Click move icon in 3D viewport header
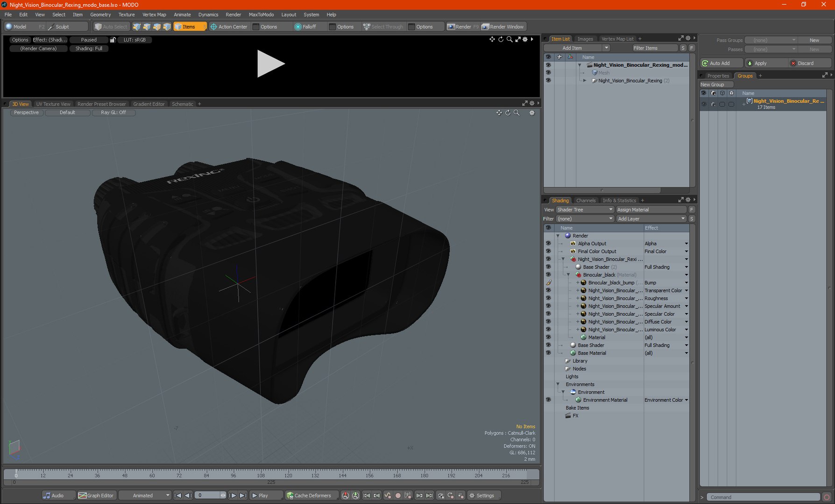835x504 pixels. click(499, 112)
